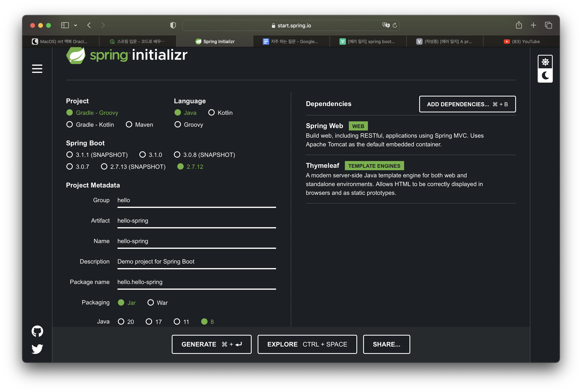Image resolution: width=582 pixels, height=392 pixels.
Task: Open the privacy report shield icon
Action: (x=173, y=25)
